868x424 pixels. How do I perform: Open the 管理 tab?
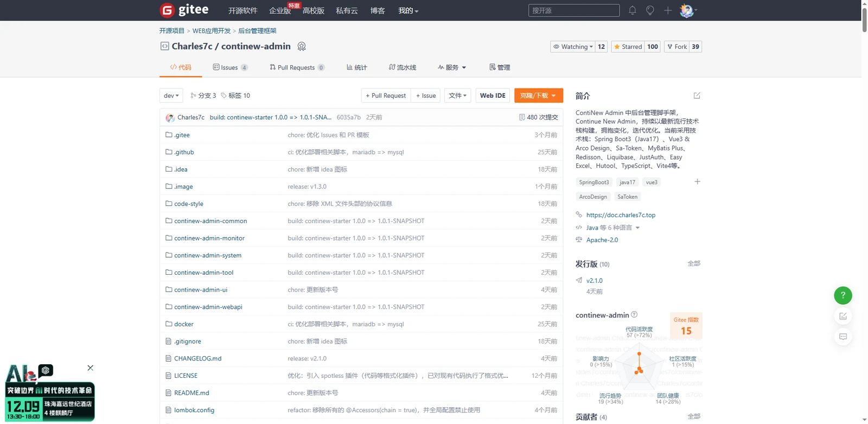[500, 67]
